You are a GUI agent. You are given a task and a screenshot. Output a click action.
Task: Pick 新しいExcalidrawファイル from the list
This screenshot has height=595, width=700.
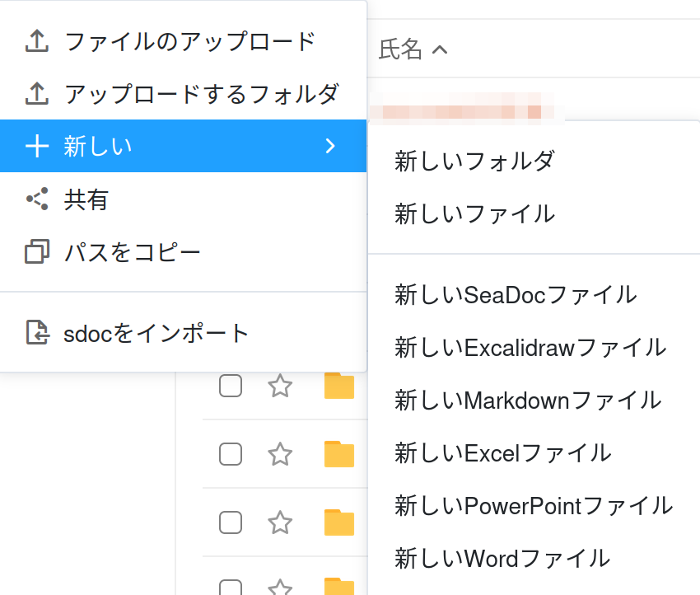530,348
